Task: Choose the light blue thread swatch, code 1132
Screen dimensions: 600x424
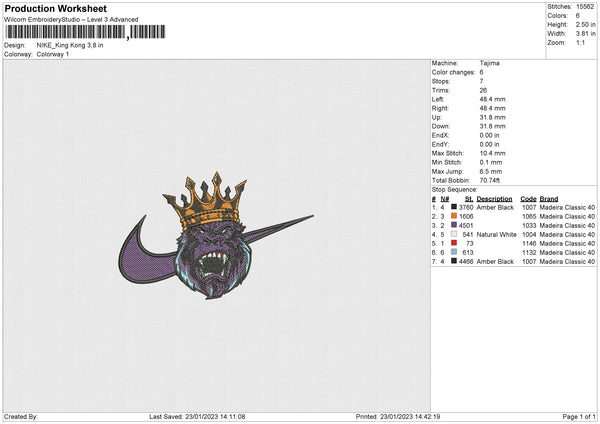Action: pyautogui.click(x=454, y=252)
